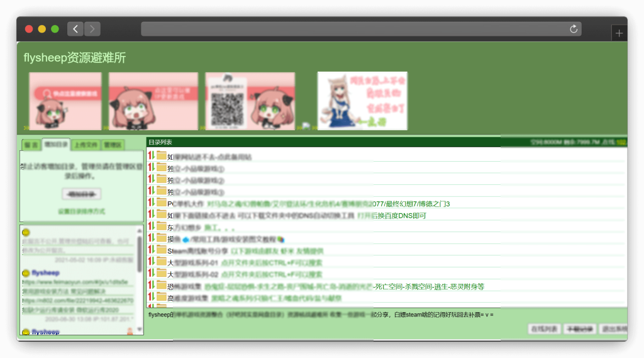The width and height of the screenshot is (644, 358).
Task: Reload the page using the refresh icon
Action: coord(574,29)
